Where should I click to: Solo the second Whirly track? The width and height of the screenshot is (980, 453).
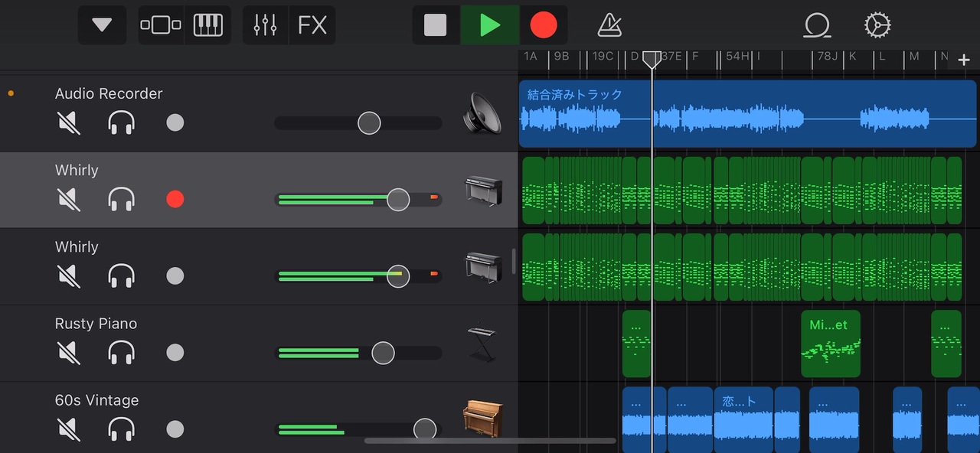click(122, 275)
